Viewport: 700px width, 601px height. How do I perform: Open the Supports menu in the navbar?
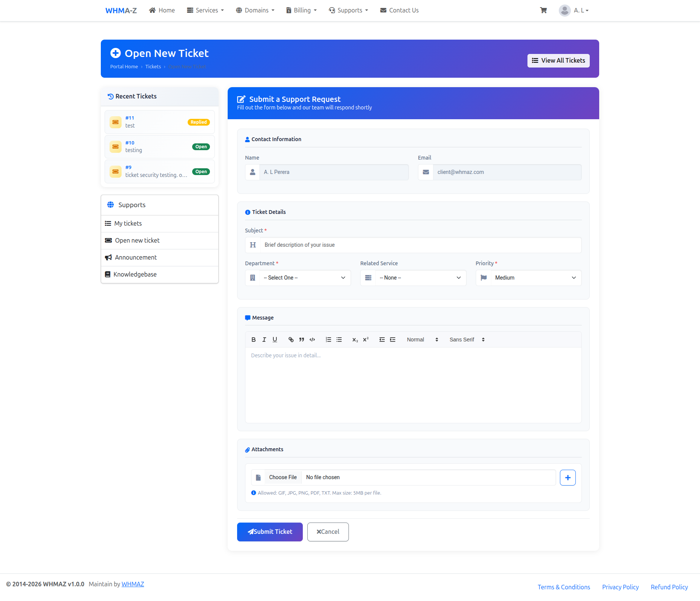coord(348,10)
